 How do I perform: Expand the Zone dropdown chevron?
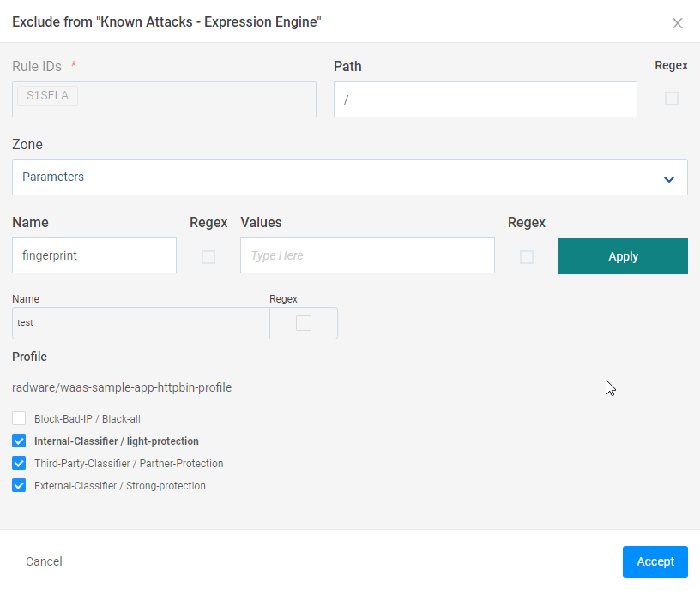(668, 178)
